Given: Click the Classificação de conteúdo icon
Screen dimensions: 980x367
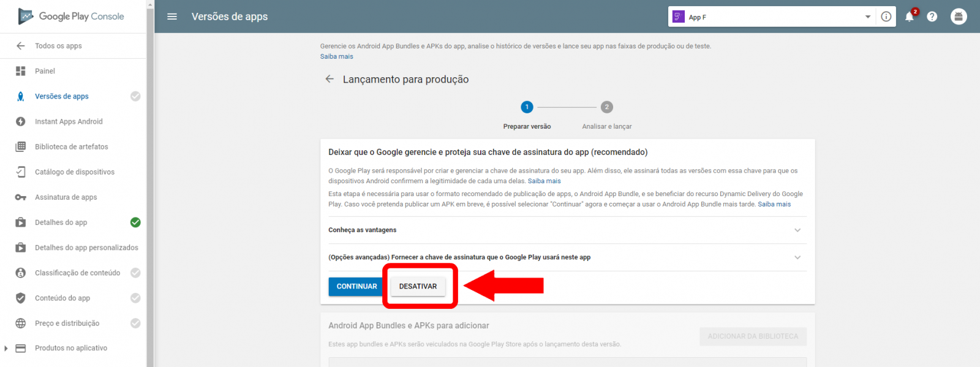Looking at the screenshot, I should (x=21, y=273).
